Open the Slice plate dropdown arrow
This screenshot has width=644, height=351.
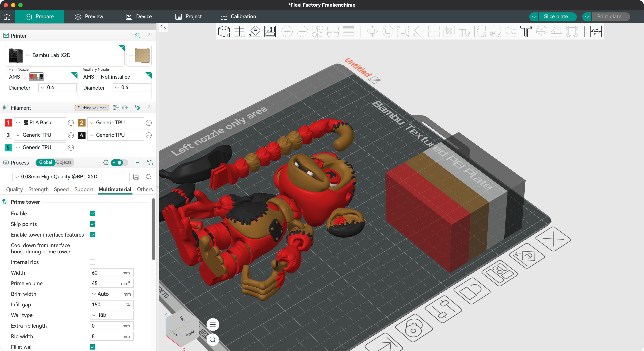(x=534, y=17)
